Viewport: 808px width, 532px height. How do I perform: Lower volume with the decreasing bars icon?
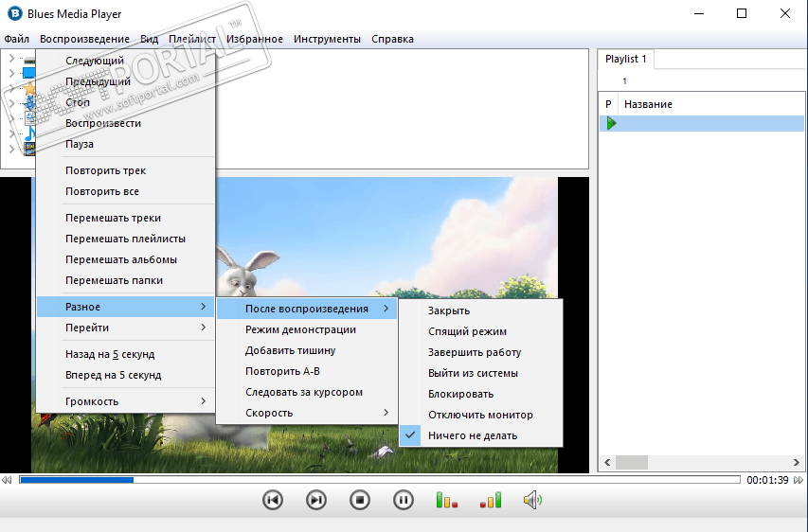click(x=447, y=500)
